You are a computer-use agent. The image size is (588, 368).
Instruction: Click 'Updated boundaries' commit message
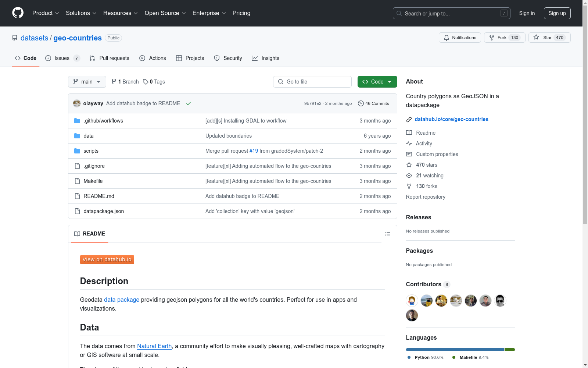229,136
